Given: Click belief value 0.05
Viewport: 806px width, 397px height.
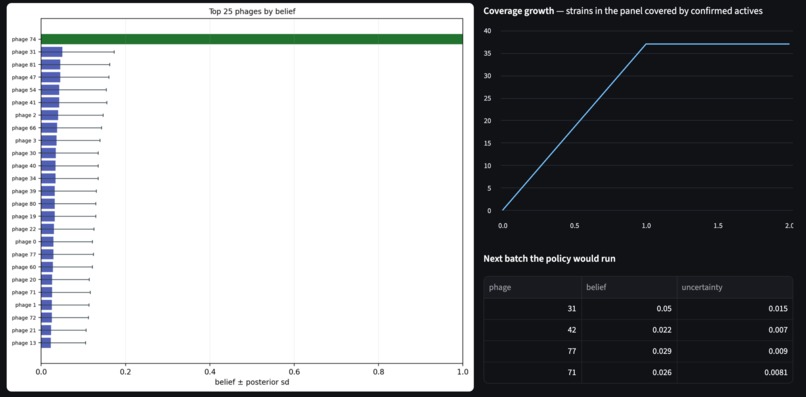Looking at the screenshot, I should (x=629, y=309).
